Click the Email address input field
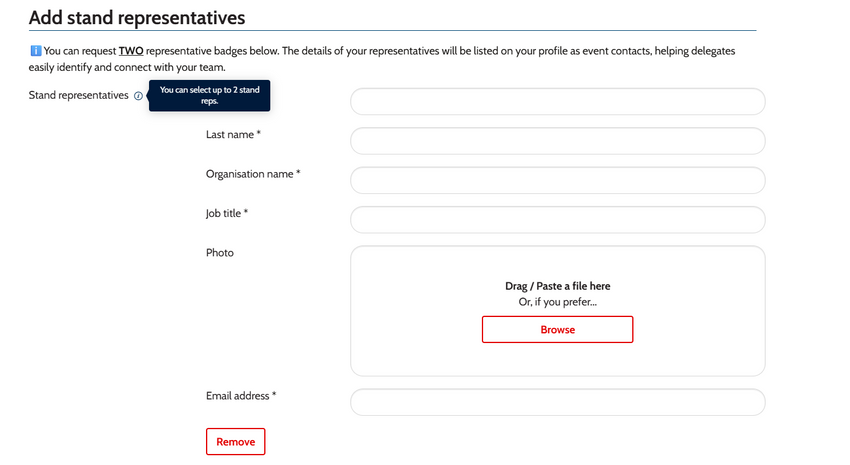 pyautogui.click(x=557, y=402)
